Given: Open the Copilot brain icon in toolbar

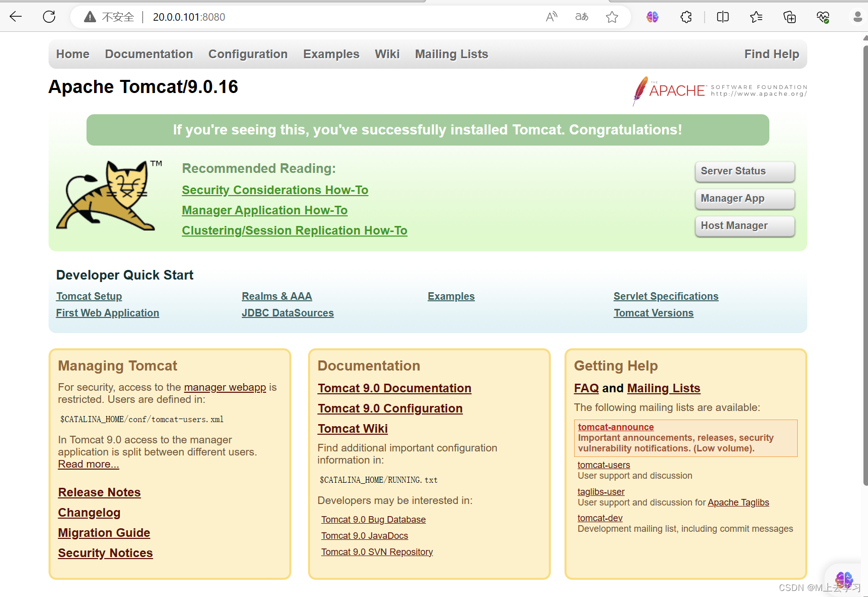Looking at the screenshot, I should (x=653, y=17).
